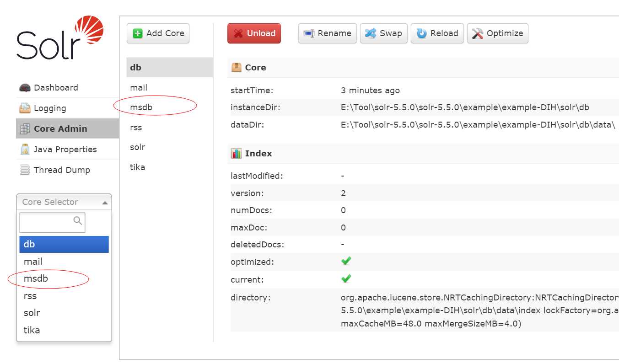This screenshot has height=364, width=619.
Task: Select rss in the core admin list
Action: (x=170, y=127)
